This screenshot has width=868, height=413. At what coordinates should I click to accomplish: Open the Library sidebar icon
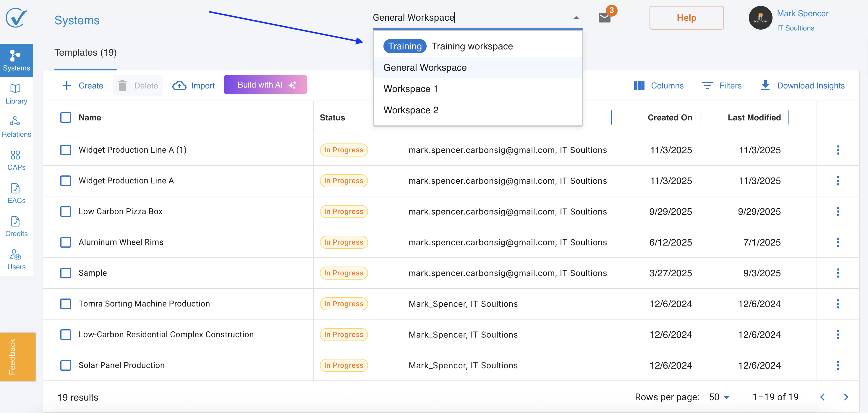click(x=16, y=94)
